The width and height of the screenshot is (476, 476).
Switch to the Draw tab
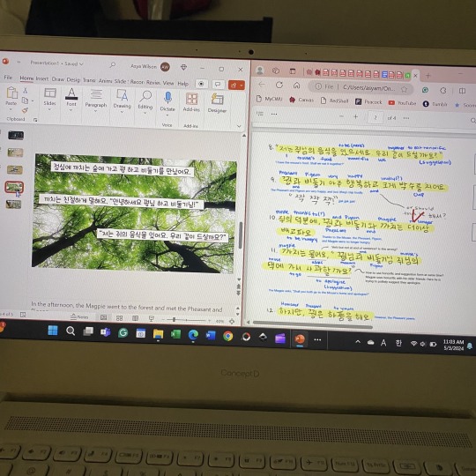tap(57, 79)
